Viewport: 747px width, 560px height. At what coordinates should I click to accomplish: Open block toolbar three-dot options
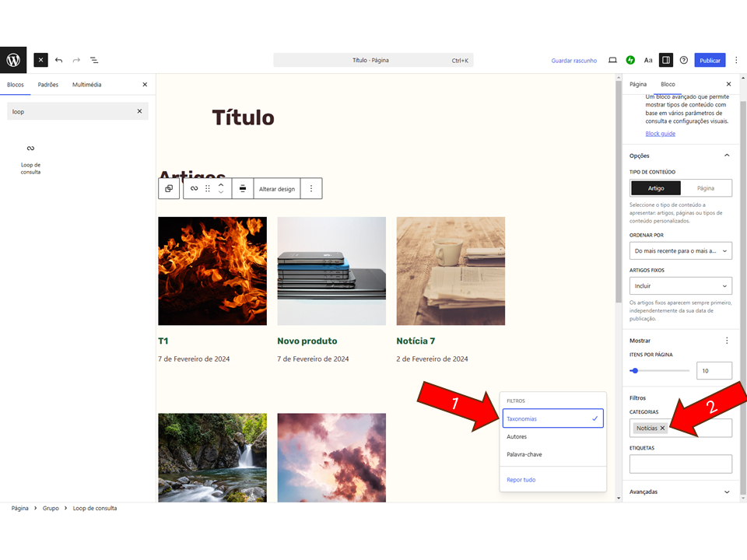[x=311, y=188]
